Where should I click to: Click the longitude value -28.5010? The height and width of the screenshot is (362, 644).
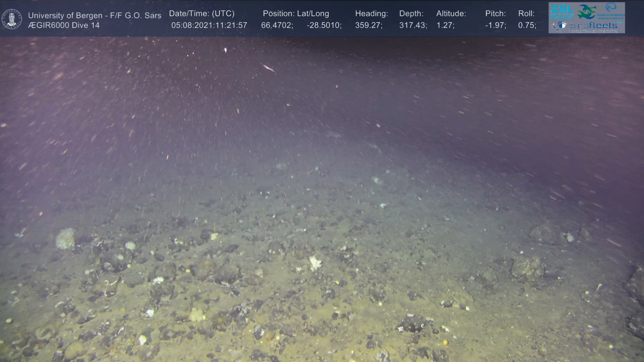coord(324,25)
